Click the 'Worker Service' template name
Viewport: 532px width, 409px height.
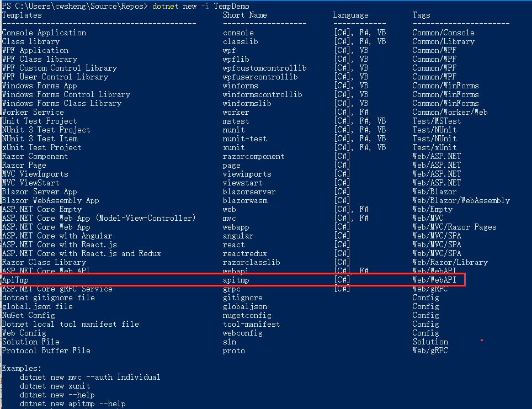[x=33, y=112]
